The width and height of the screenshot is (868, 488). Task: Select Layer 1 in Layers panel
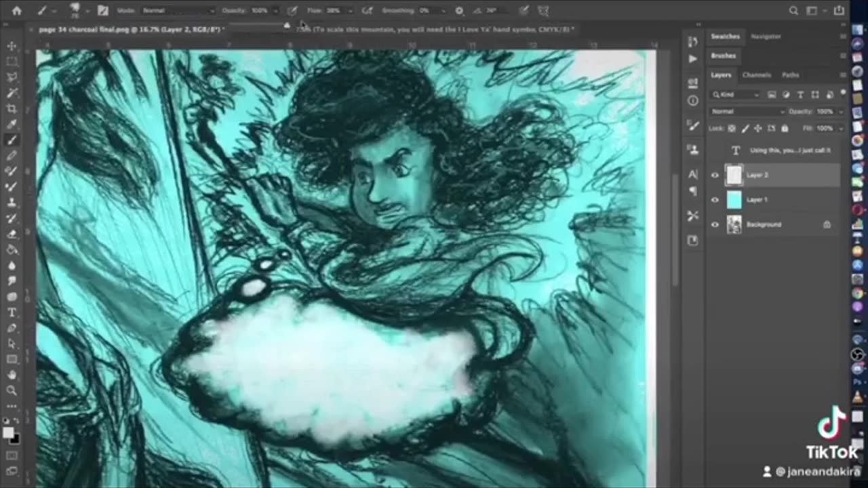tap(774, 200)
